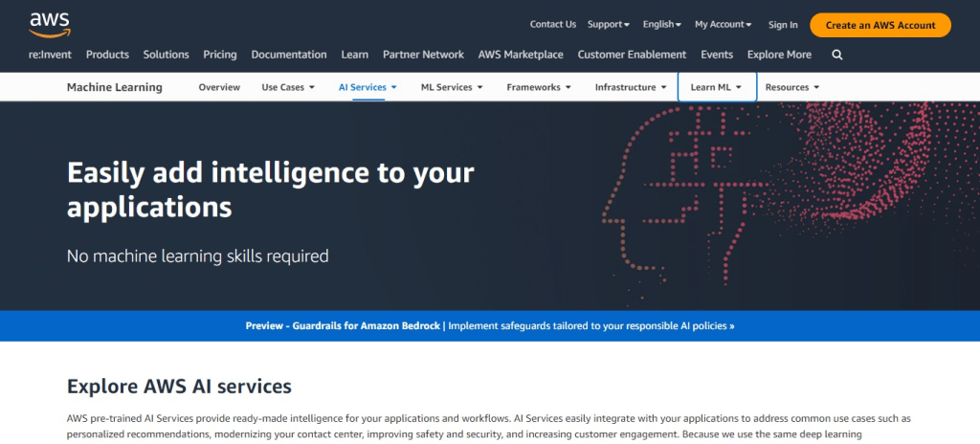Click 'Easily add intelligence to your applications' heading

[x=271, y=189]
